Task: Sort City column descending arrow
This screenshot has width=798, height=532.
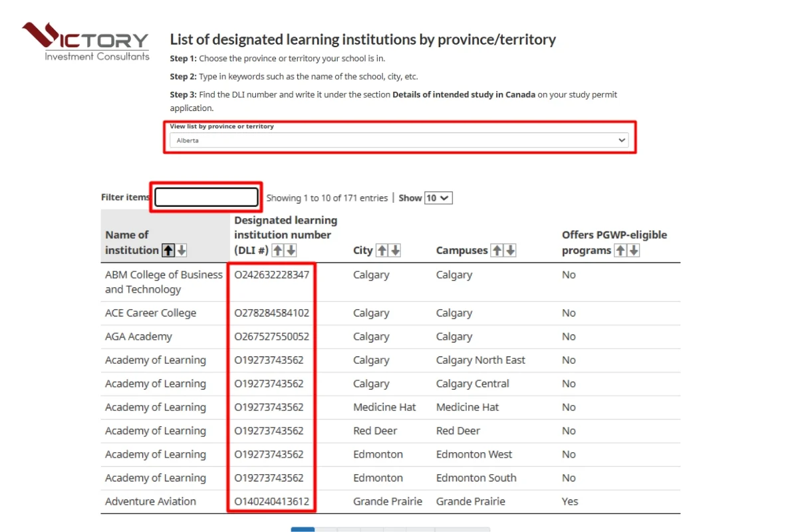Action: pos(395,250)
